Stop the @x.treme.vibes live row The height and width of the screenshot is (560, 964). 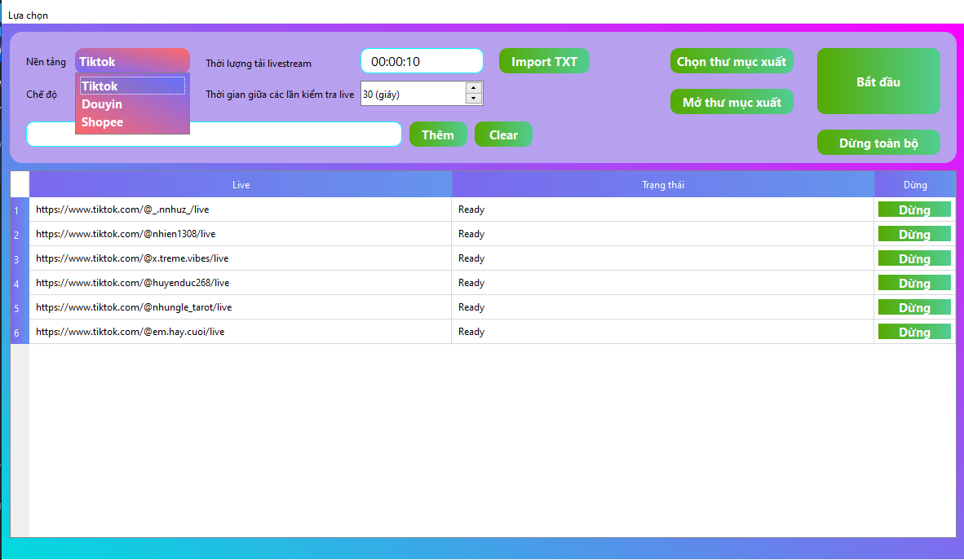pos(914,258)
